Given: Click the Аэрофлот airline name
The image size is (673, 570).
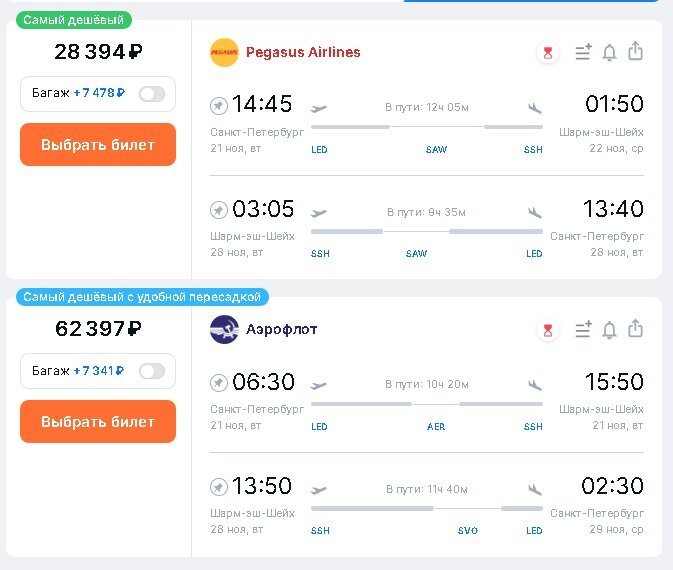Looking at the screenshot, I should tap(282, 329).
